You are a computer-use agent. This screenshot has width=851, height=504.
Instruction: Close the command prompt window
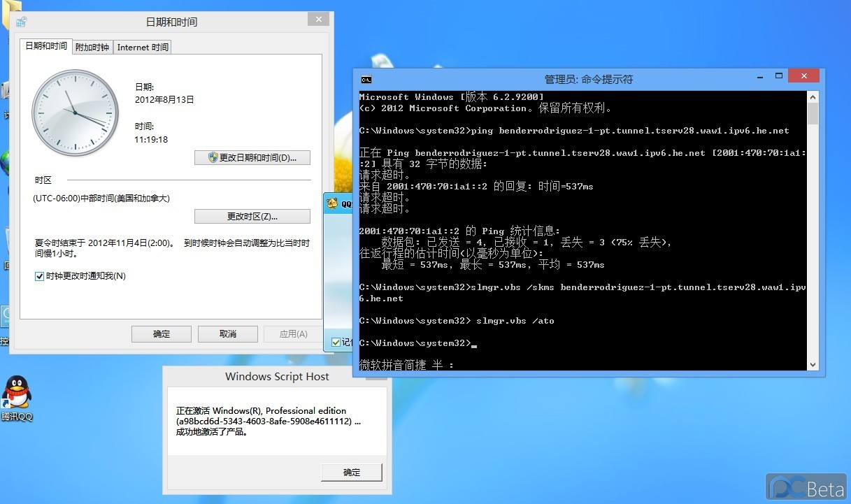803,75
